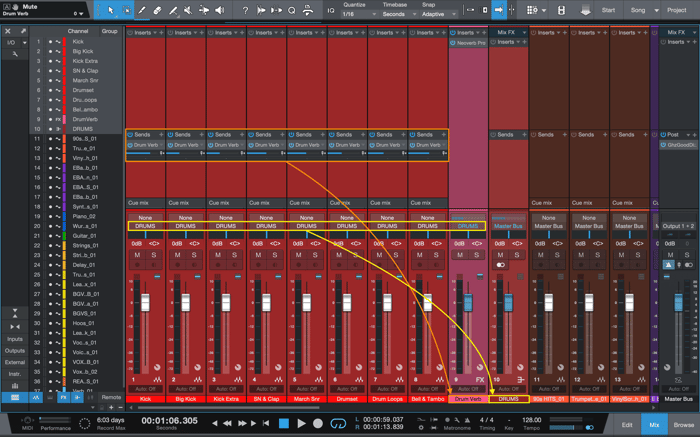The height and width of the screenshot is (437, 700).
Task: Click Cue mix on Drumset channel
Action: tap(347, 203)
